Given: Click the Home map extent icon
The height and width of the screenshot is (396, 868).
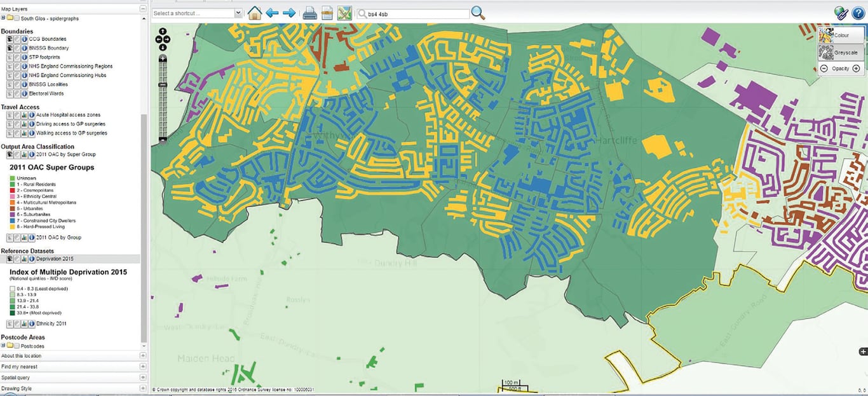Looking at the screenshot, I should coord(254,13).
